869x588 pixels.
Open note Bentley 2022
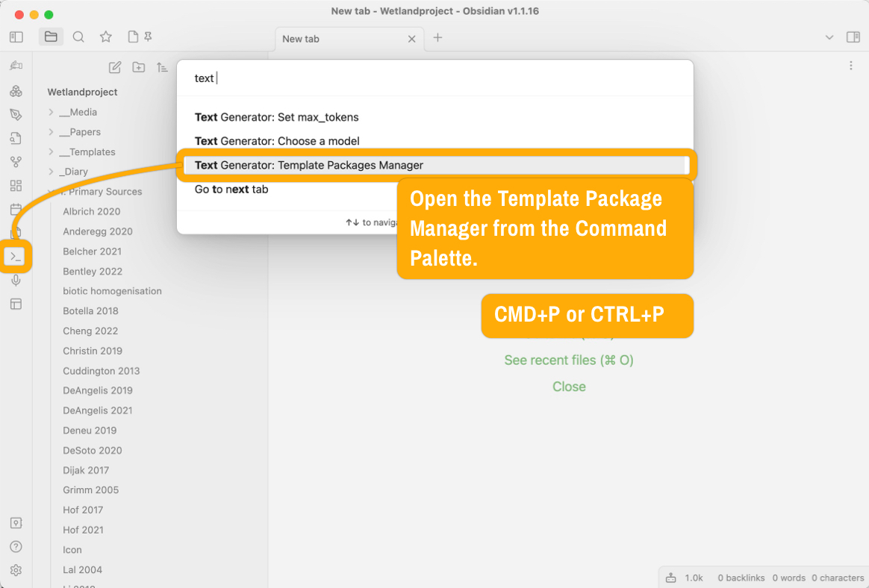click(93, 272)
